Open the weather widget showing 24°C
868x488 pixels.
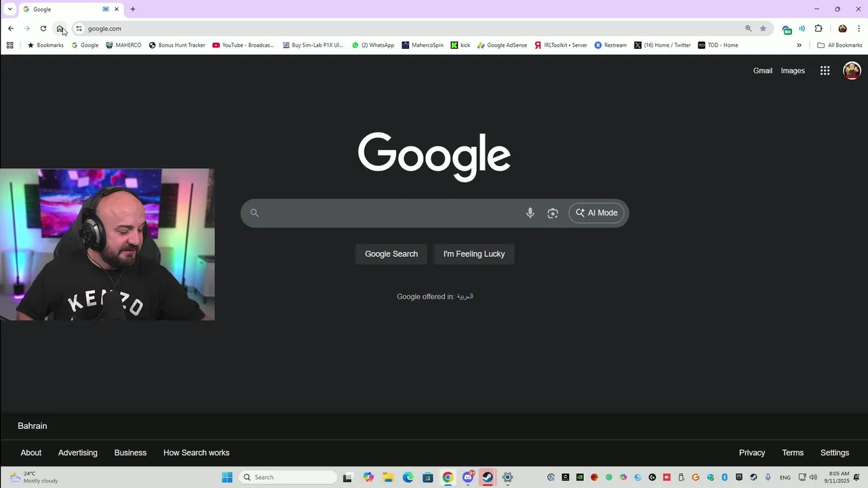34,477
